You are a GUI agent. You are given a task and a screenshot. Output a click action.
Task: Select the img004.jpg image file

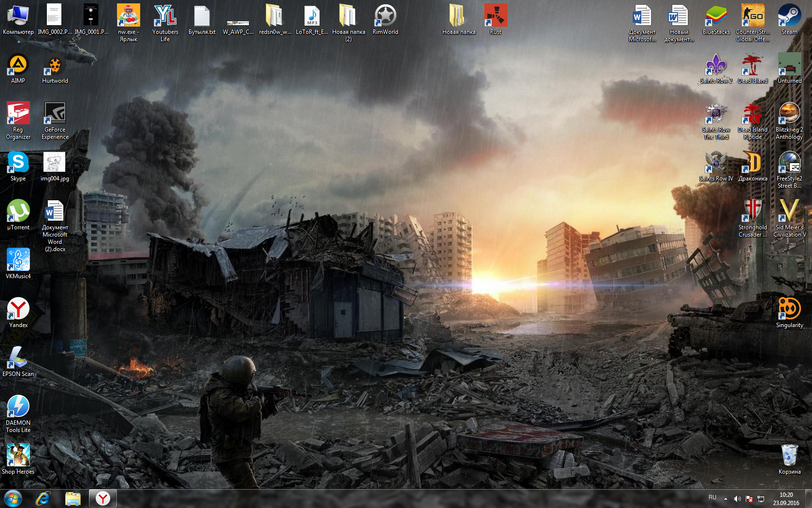point(55,166)
